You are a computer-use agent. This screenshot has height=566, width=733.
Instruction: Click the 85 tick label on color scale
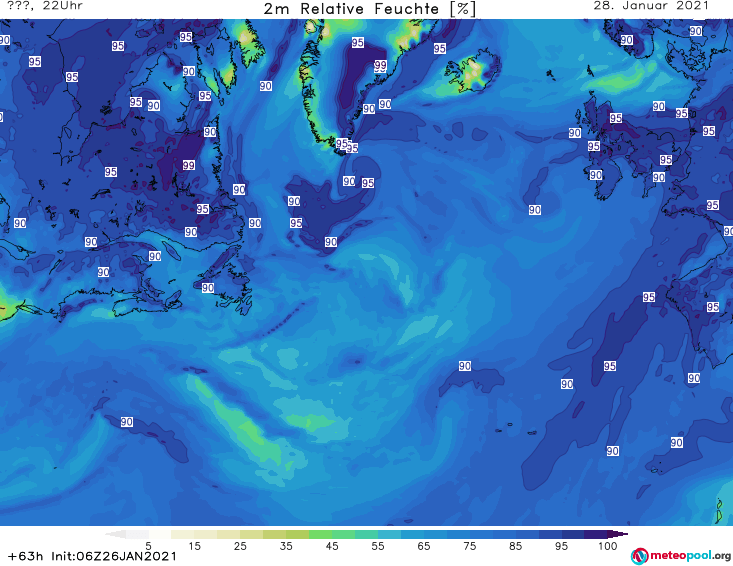point(516,546)
